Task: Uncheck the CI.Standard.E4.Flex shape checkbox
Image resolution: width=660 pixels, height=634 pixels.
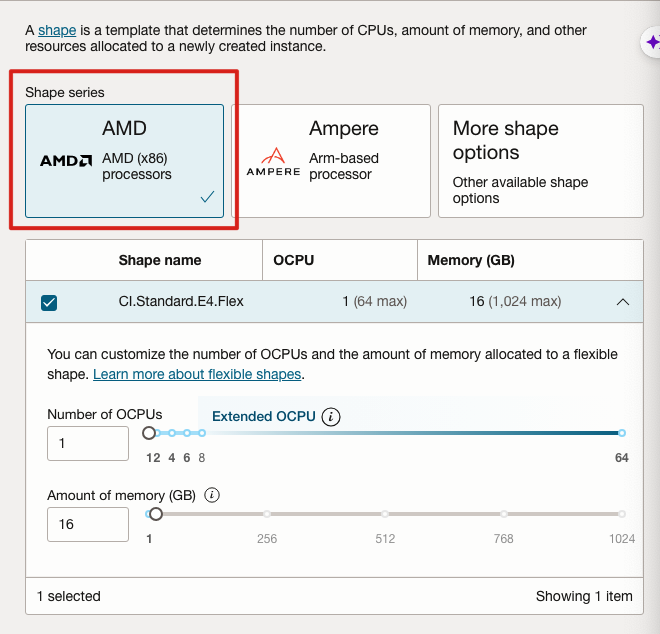Action: click(x=49, y=302)
